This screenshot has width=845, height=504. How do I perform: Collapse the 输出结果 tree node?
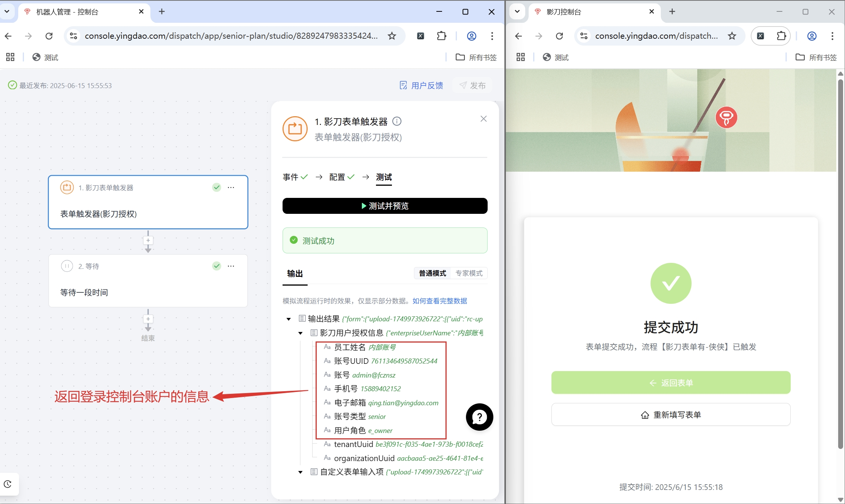(x=289, y=319)
